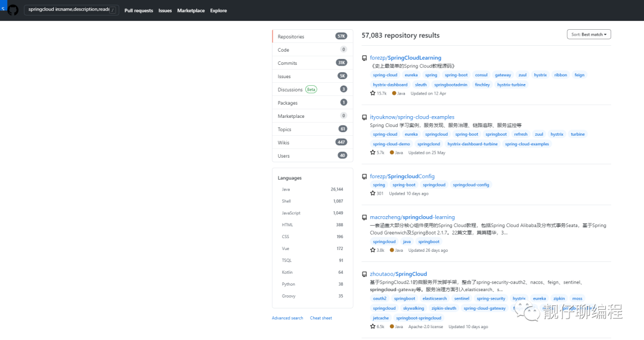Click the consul topic tag
Screen dimensions: 644x340
pyautogui.click(x=481, y=75)
